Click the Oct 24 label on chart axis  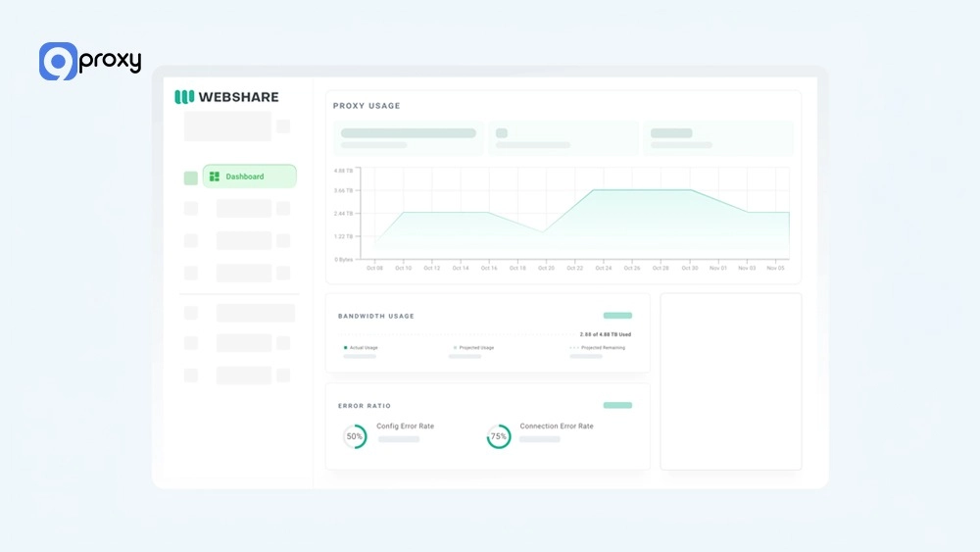[604, 268]
